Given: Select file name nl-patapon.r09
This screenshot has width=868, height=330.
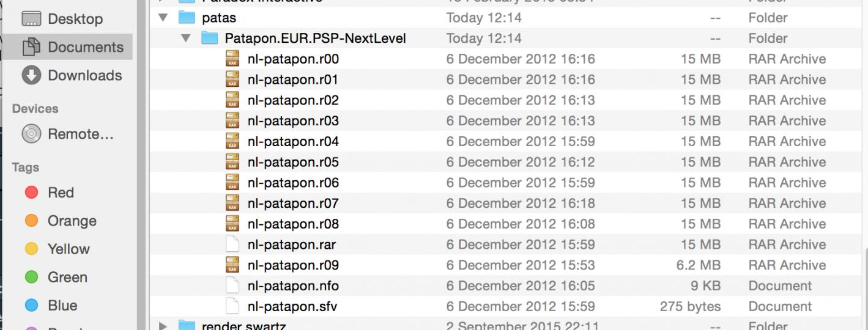Looking at the screenshot, I should pos(293,265).
